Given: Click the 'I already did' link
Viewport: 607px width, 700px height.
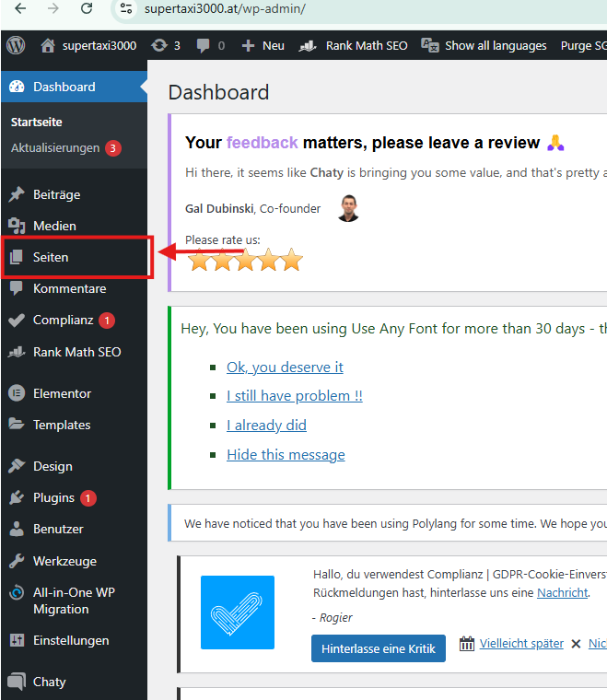Looking at the screenshot, I should pyautogui.click(x=266, y=425).
